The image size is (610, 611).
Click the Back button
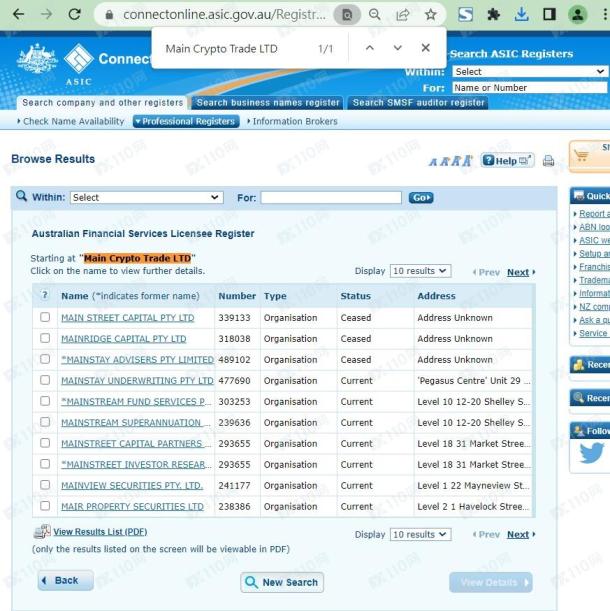tap(65, 581)
